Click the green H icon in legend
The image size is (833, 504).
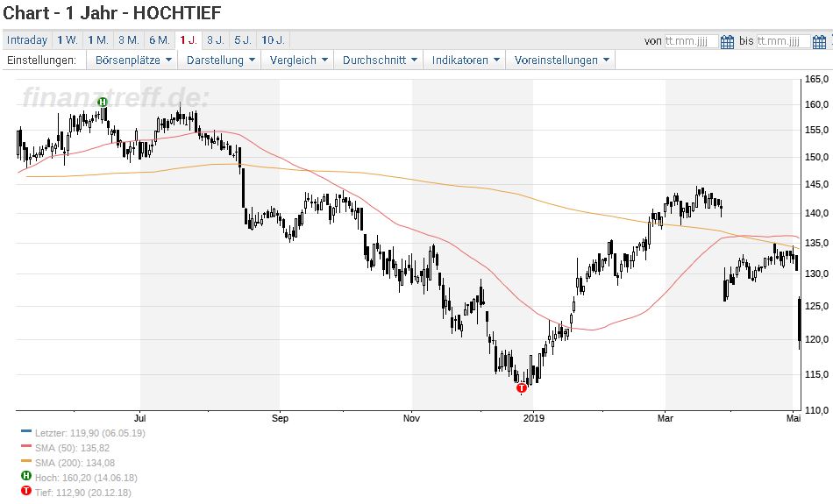tap(26, 476)
